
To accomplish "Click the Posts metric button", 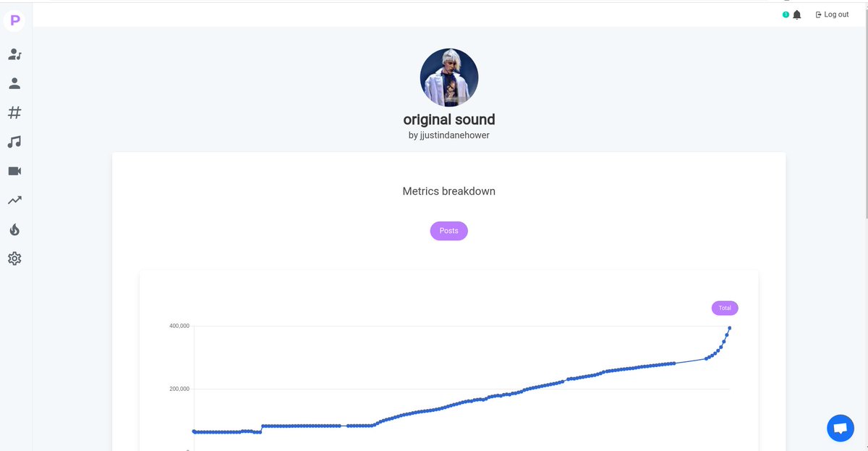I will (x=449, y=231).
